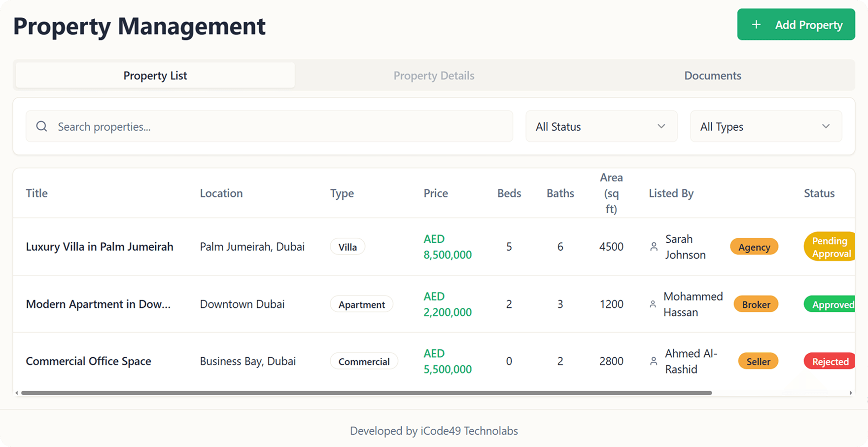Screen dimensions: 868x447
Task: Click the scrollbar left arrow
Action: (17, 393)
